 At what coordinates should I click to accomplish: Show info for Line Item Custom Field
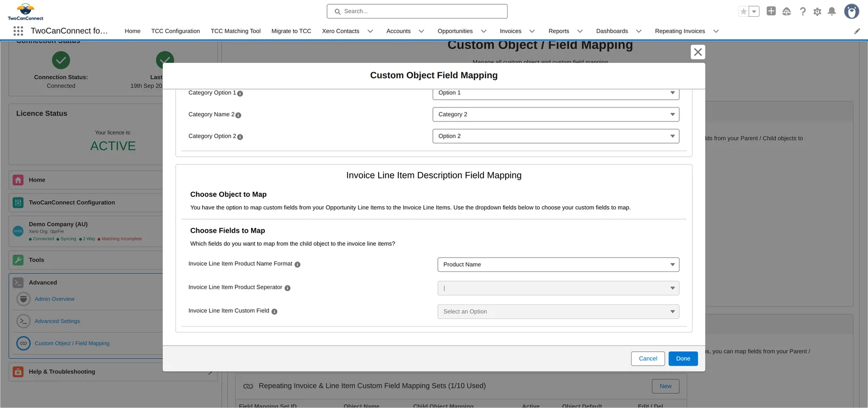point(275,311)
